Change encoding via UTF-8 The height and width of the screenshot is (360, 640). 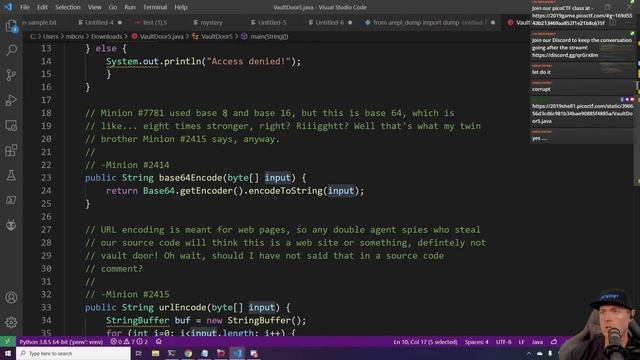click(x=503, y=342)
